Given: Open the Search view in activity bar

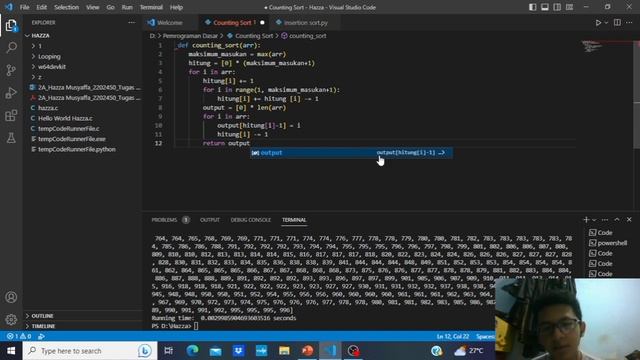Looking at the screenshot, I should pyautogui.click(x=11, y=48).
